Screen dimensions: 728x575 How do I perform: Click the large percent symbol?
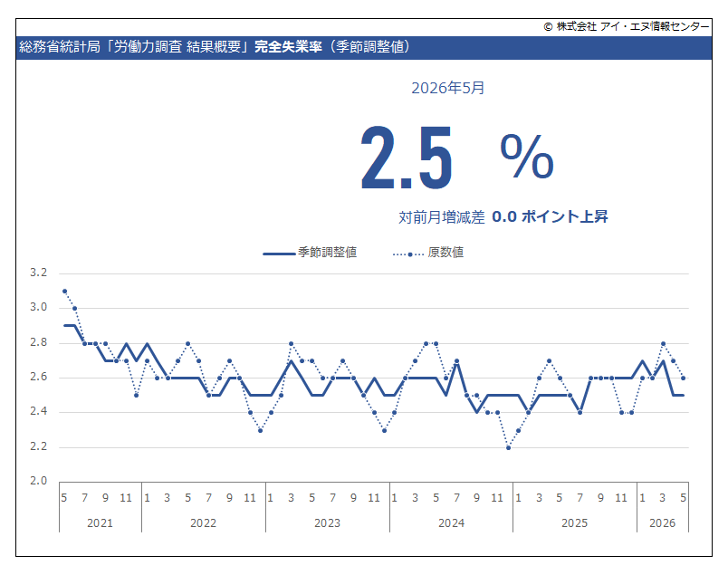(527, 156)
